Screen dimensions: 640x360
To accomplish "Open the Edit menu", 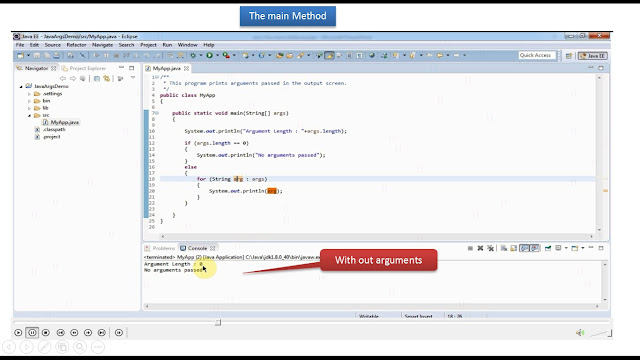I will (34, 45).
